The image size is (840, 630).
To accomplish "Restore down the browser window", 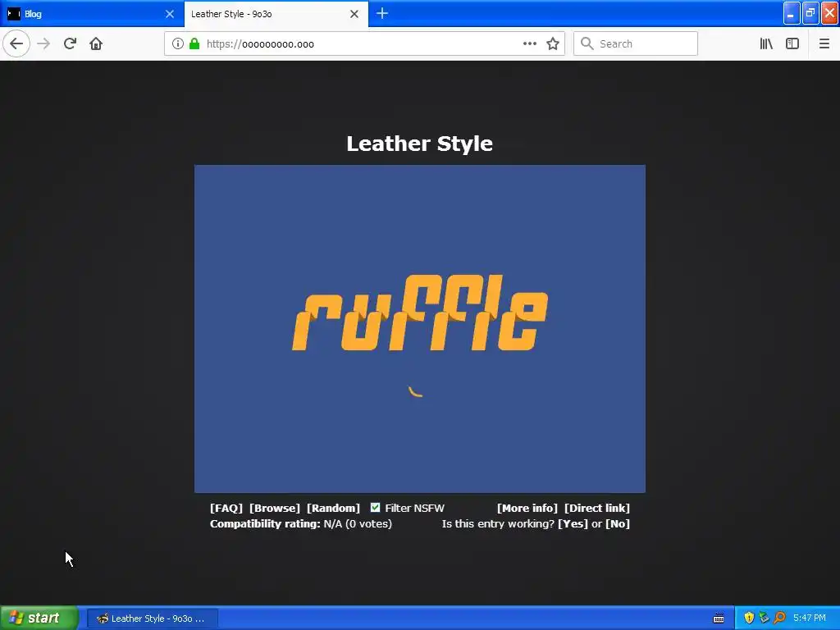I will point(810,13).
